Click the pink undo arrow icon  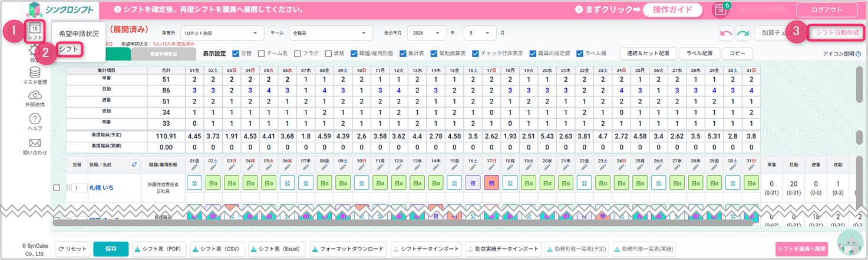click(725, 32)
